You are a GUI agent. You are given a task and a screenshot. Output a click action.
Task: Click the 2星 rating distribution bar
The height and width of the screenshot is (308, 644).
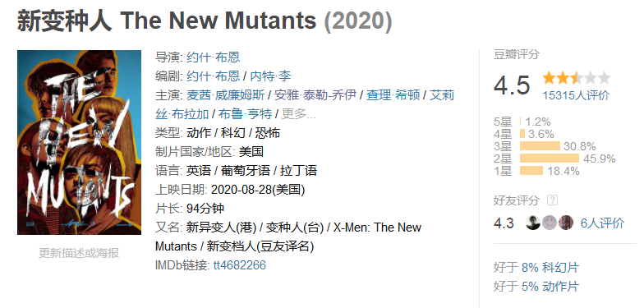pos(549,158)
